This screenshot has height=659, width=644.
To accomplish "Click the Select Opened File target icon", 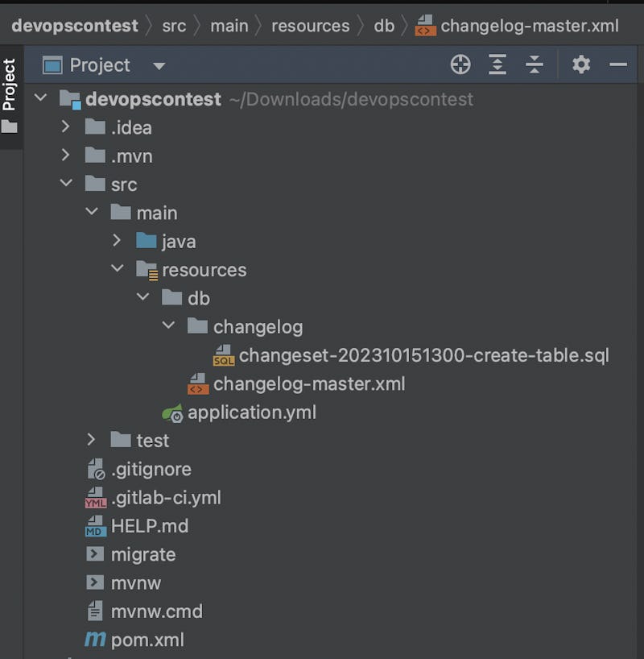I will [460, 65].
